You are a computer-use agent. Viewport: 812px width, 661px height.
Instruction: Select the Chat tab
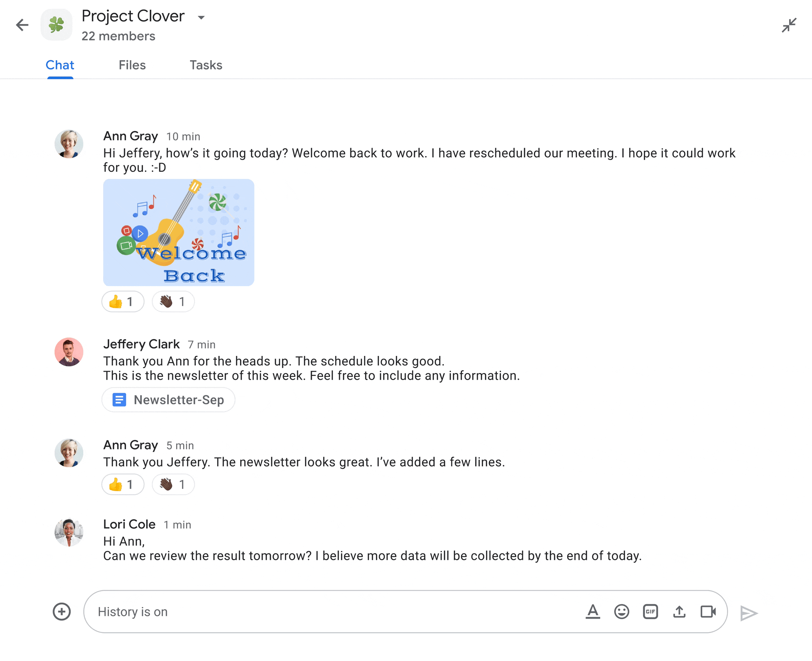(x=59, y=65)
